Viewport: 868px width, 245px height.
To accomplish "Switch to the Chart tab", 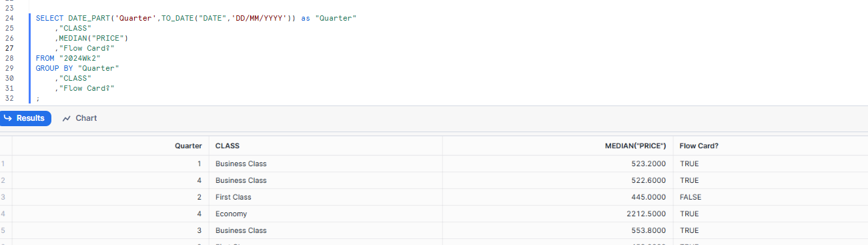I will (x=79, y=118).
